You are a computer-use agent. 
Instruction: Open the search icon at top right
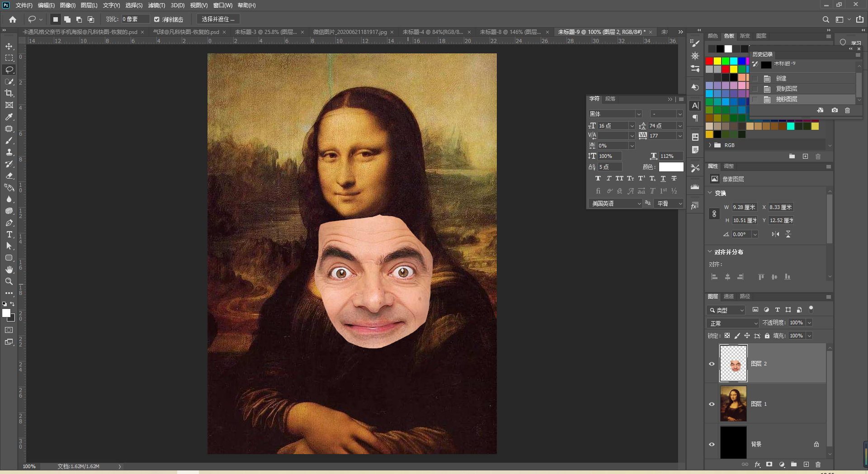click(826, 19)
